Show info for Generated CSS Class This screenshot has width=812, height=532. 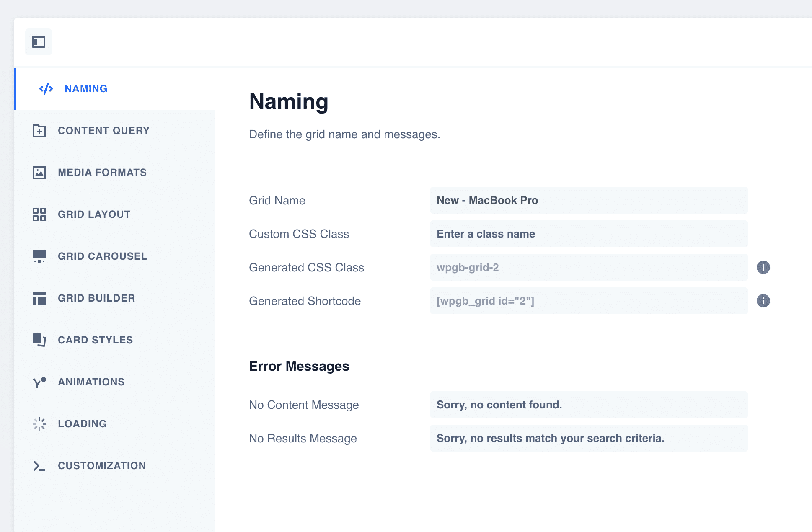[x=763, y=267]
